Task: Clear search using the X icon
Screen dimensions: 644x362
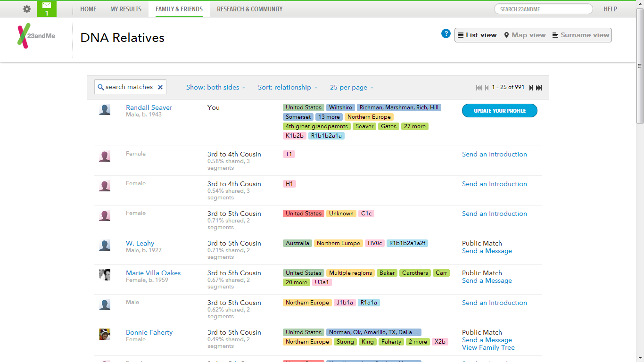Action: tap(160, 87)
